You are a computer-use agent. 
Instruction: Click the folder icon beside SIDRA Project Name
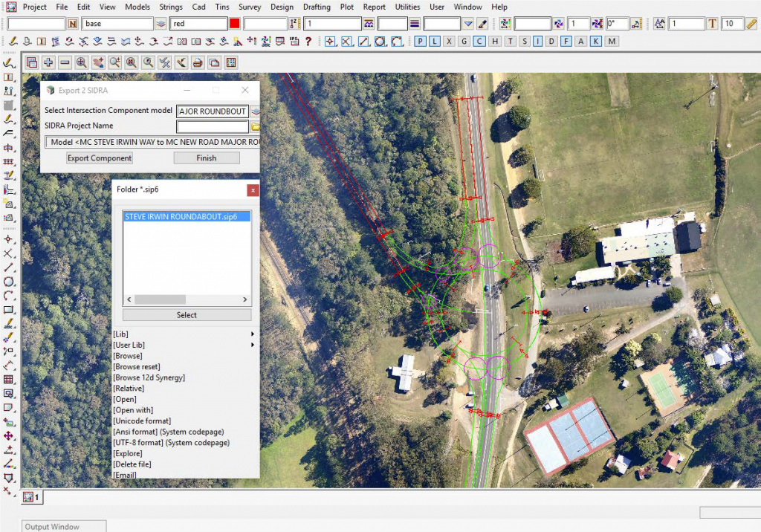click(x=255, y=126)
